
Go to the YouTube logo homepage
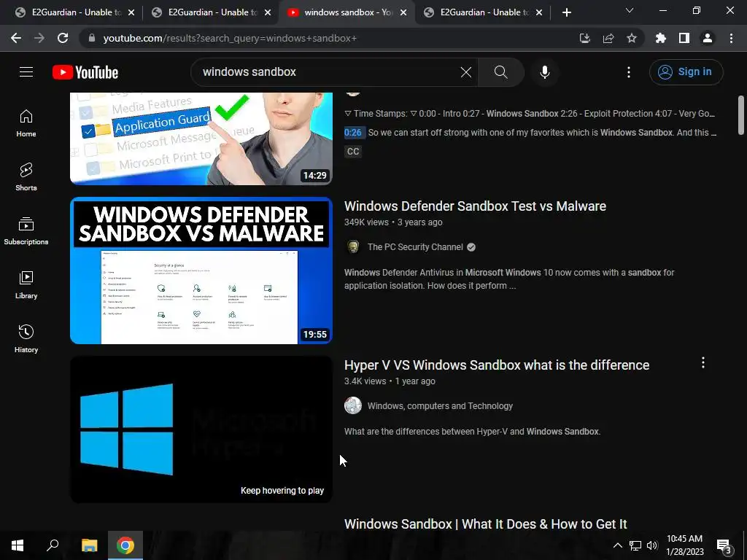pyautogui.click(x=85, y=72)
